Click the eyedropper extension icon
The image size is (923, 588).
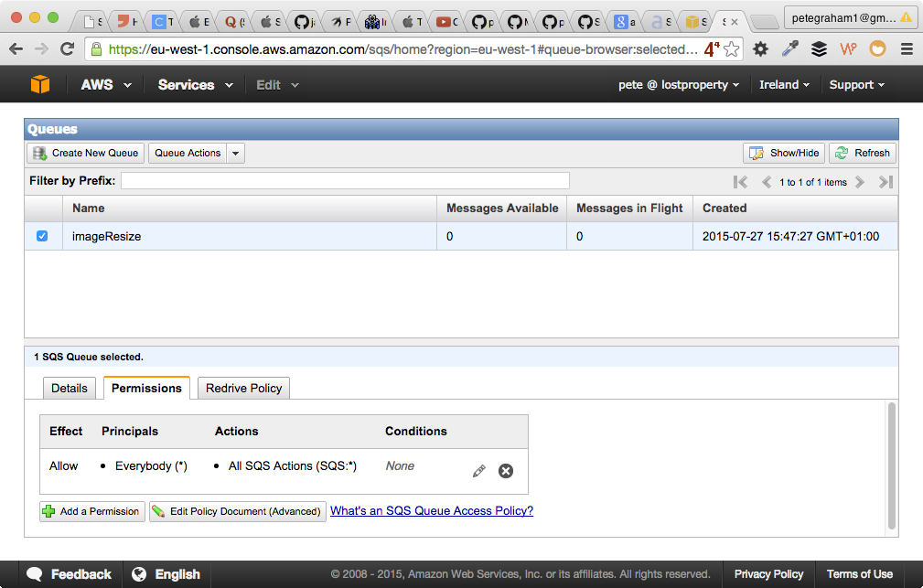tap(790, 48)
